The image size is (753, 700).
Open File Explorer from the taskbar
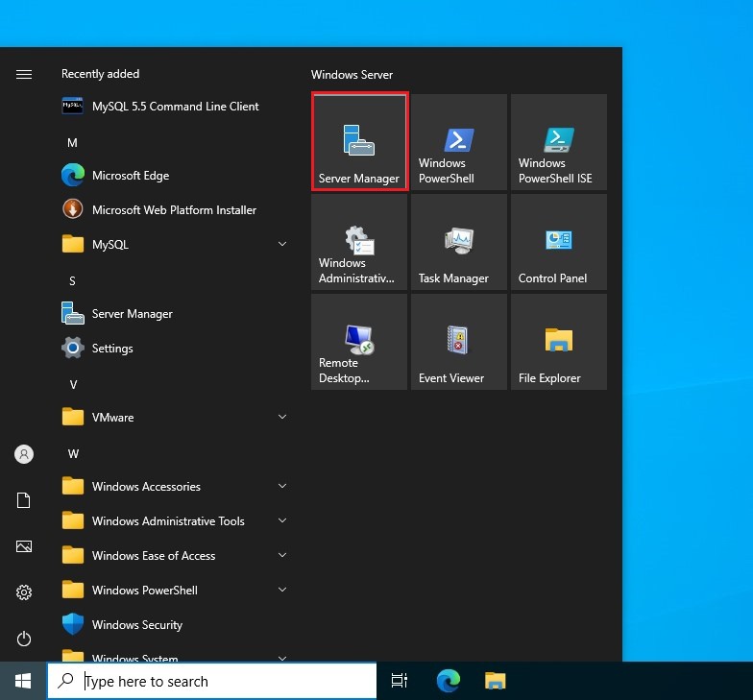pyautogui.click(x=496, y=681)
